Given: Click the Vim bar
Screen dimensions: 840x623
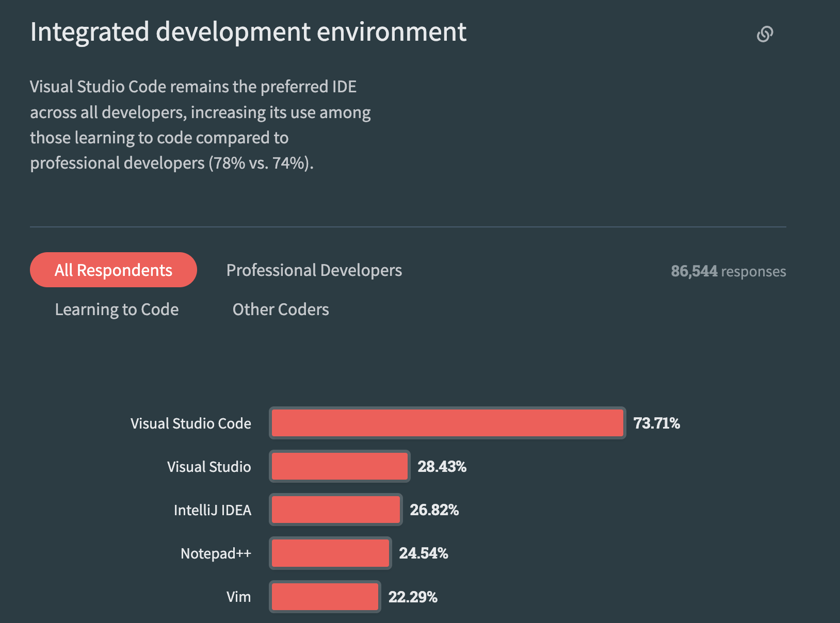Looking at the screenshot, I should click(x=325, y=597).
